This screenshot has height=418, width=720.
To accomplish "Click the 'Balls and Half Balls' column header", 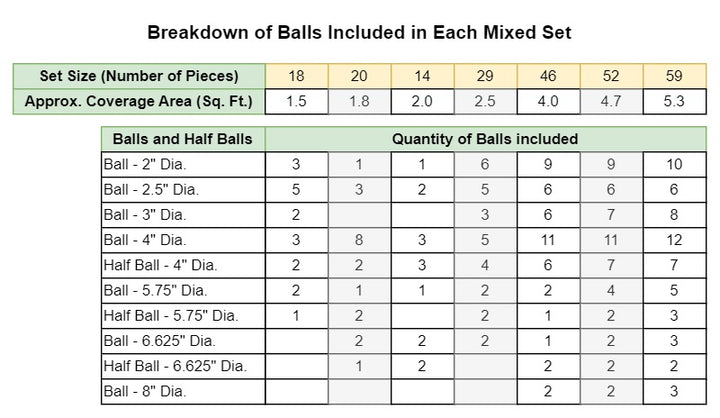I will 183,139.
